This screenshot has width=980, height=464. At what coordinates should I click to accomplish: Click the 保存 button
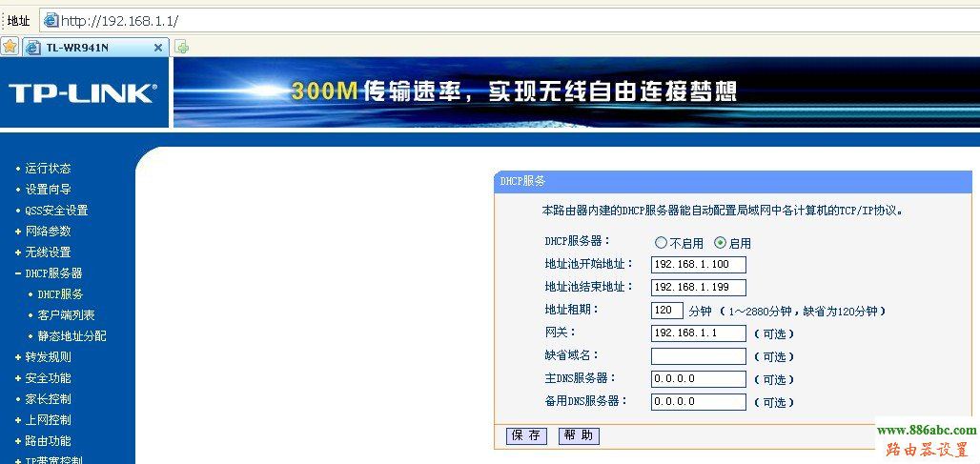tap(526, 436)
